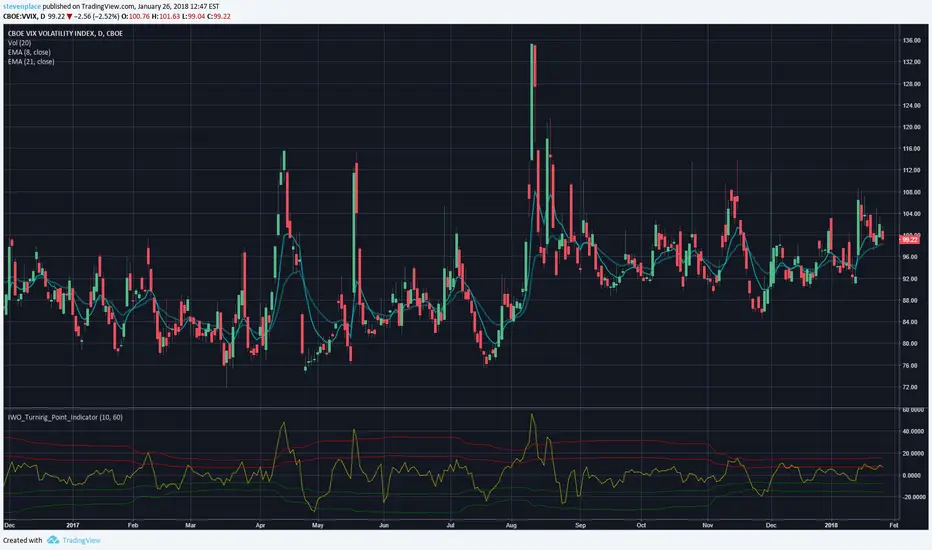The image size is (932, 550).
Task: Click the Sep label on time axis
Action: (580, 525)
